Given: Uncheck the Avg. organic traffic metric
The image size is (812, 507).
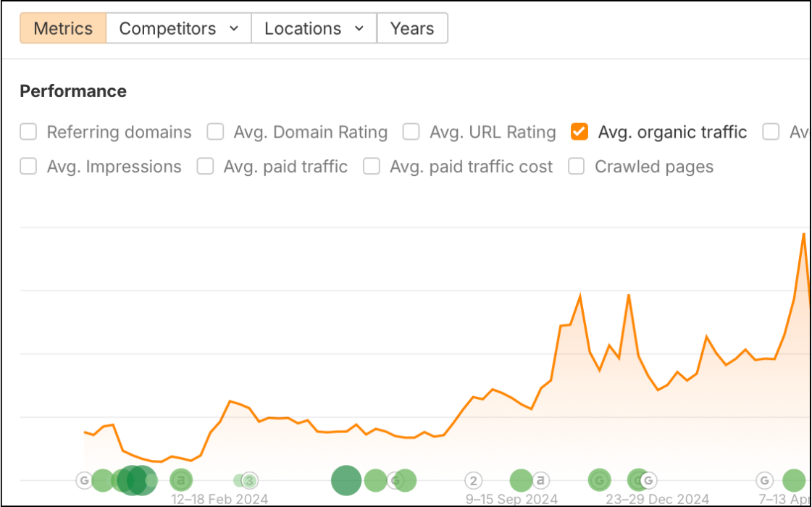Looking at the screenshot, I should point(579,132).
